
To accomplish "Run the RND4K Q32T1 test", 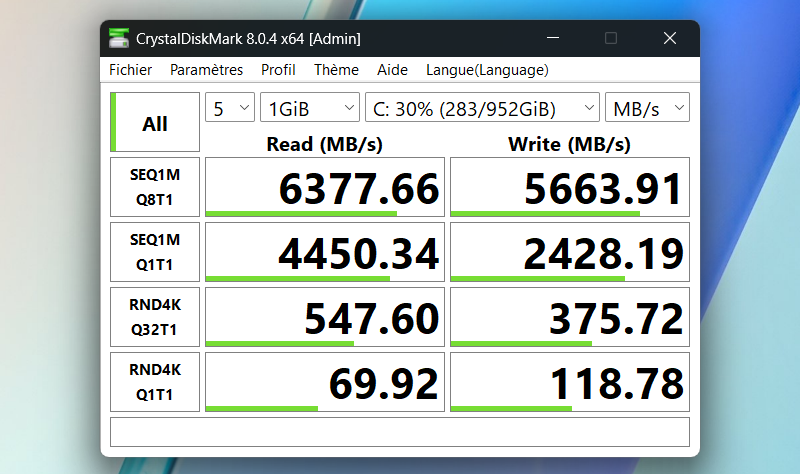I will pos(155,317).
